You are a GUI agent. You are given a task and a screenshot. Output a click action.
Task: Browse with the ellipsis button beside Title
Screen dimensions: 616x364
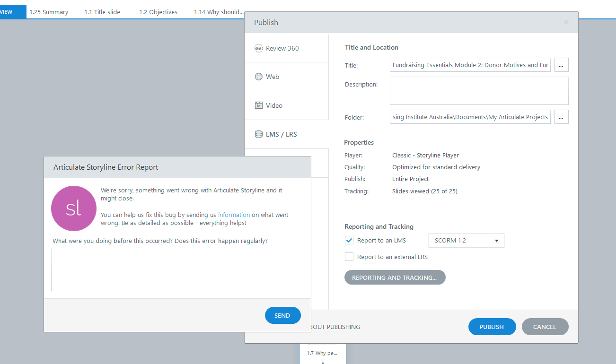point(561,65)
